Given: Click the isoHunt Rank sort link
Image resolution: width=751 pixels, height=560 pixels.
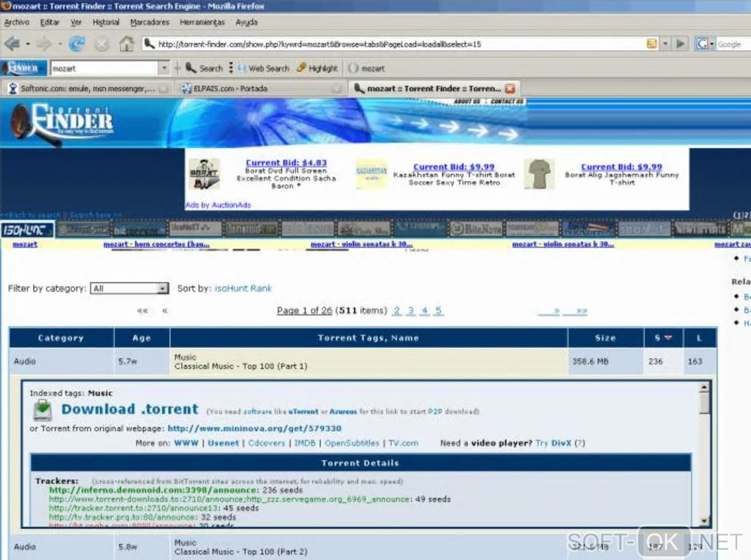Looking at the screenshot, I should point(243,288).
